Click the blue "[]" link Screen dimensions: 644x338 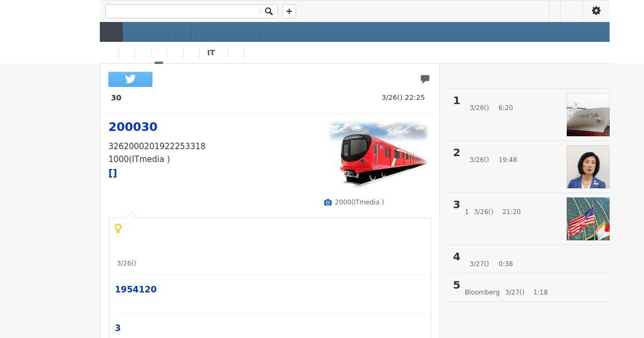113,173
